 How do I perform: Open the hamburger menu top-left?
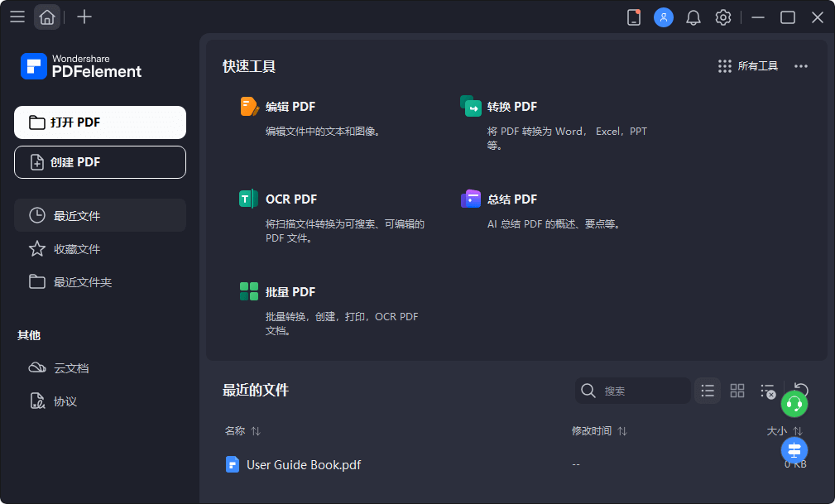[x=17, y=17]
